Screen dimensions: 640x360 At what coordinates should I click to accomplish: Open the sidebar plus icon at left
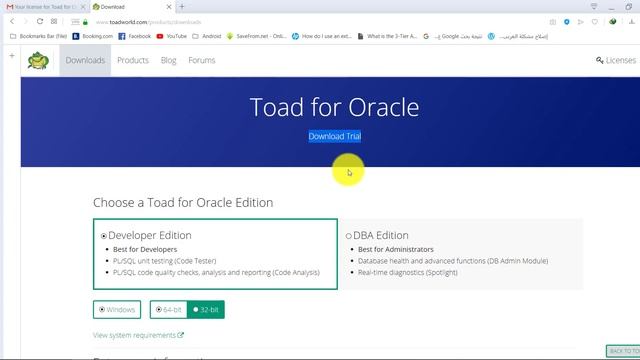12,56
